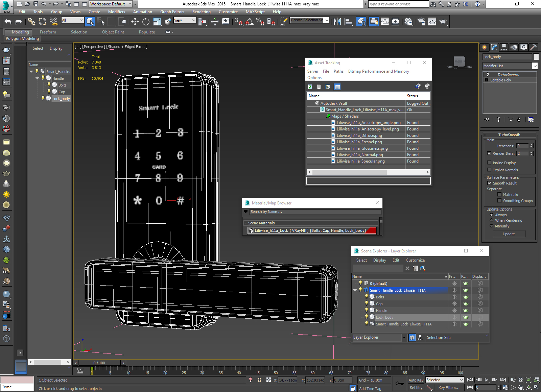Switch to the Freeform ribbon tab
This screenshot has width=541, height=392.
click(x=48, y=32)
